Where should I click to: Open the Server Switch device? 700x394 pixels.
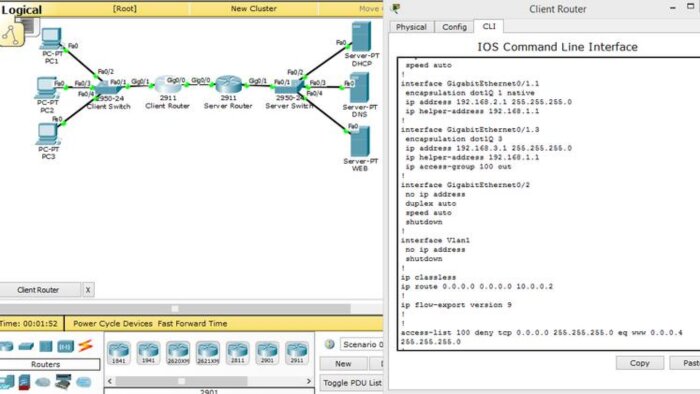pos(289,86)
